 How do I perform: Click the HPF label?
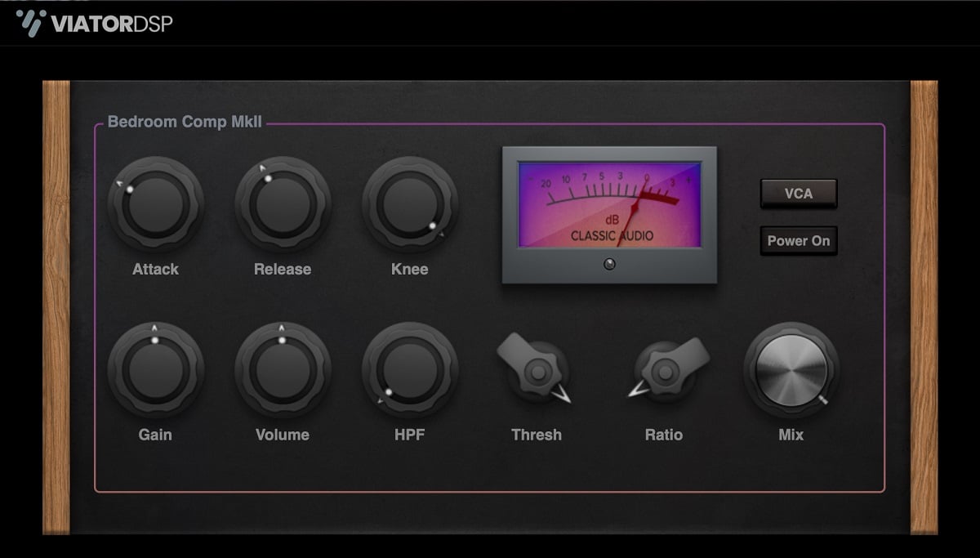click(410, 435)
